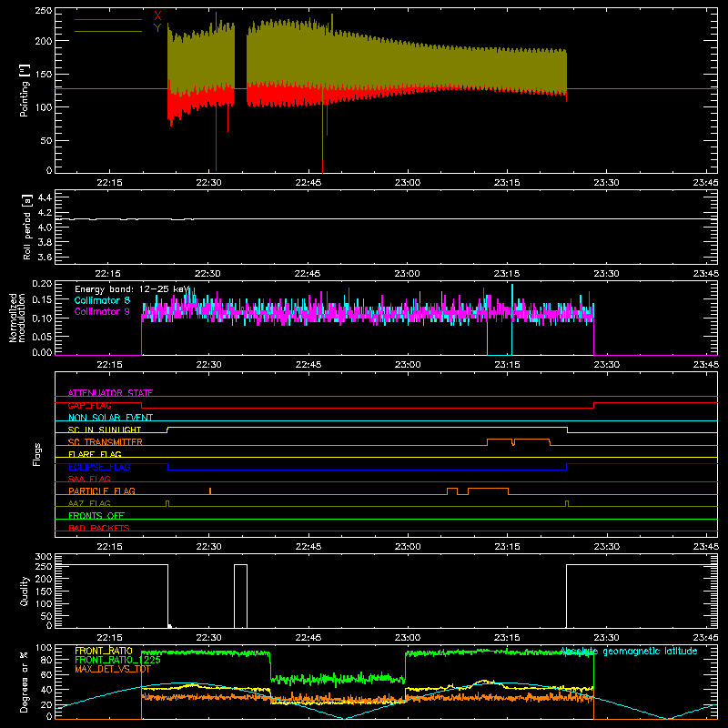Click the 300 tick on Quality axis
The width and height of the screenshot is (728, 728).
click(x=44, y=557)
